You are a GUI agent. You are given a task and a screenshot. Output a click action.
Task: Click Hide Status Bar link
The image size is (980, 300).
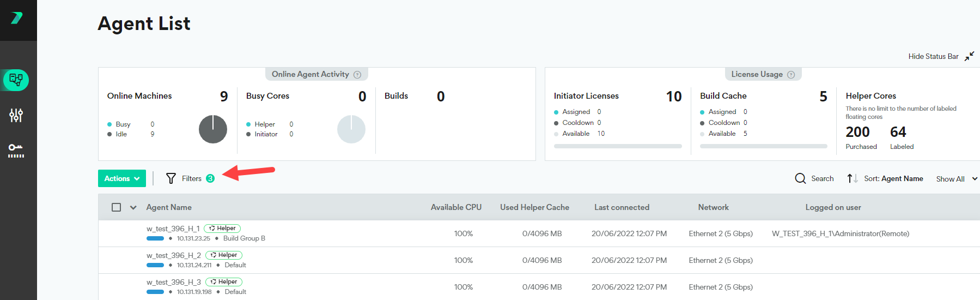click(933, 56)
